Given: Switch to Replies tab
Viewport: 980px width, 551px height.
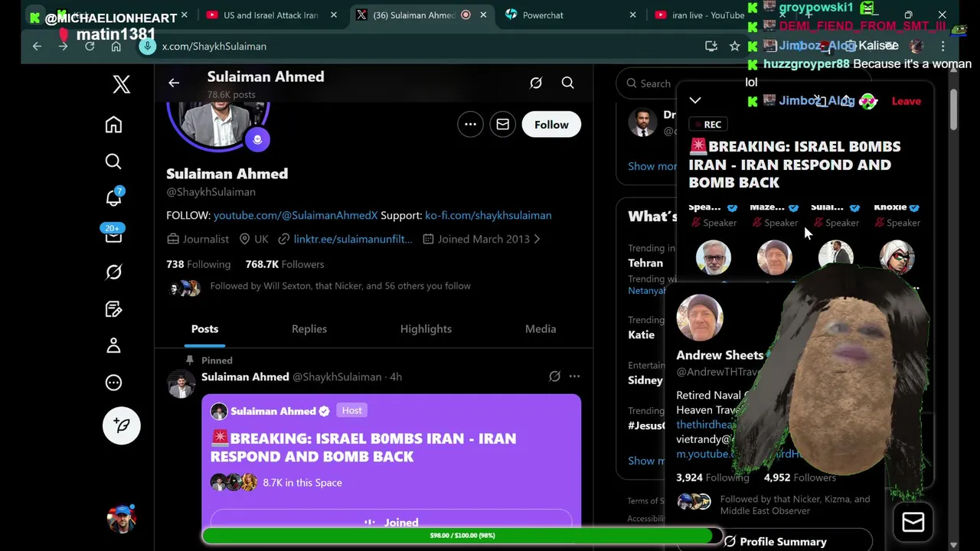Looking at the screenshot, I should pyautogui.click(x=309, y=328).
